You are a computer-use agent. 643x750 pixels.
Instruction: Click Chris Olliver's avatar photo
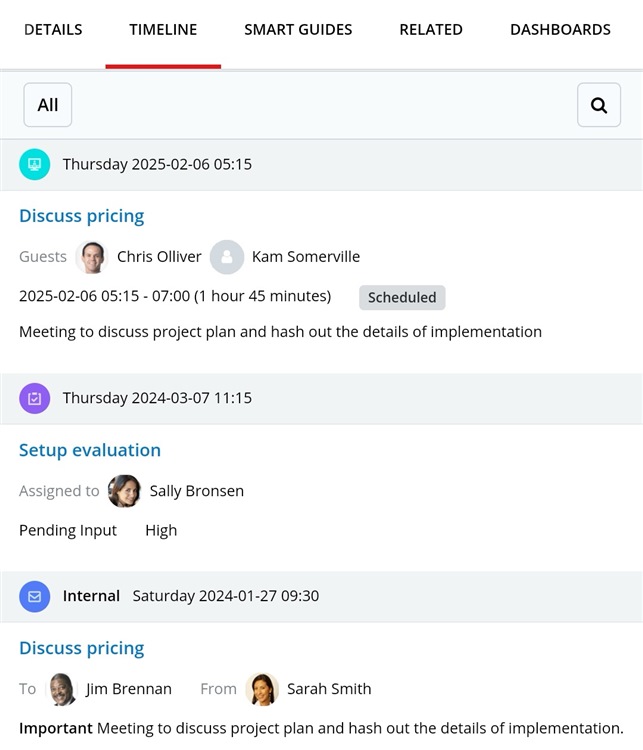coord(92,257)
